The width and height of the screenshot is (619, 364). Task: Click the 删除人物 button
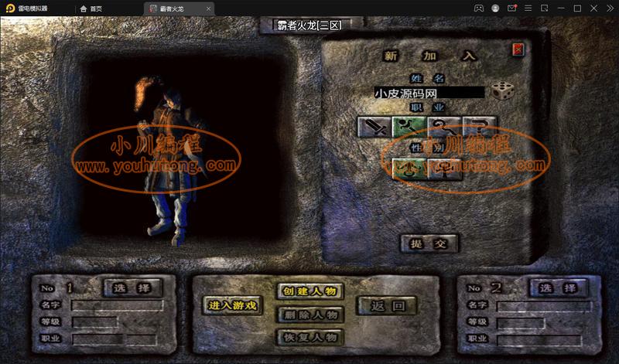click(x=310, y=315)
